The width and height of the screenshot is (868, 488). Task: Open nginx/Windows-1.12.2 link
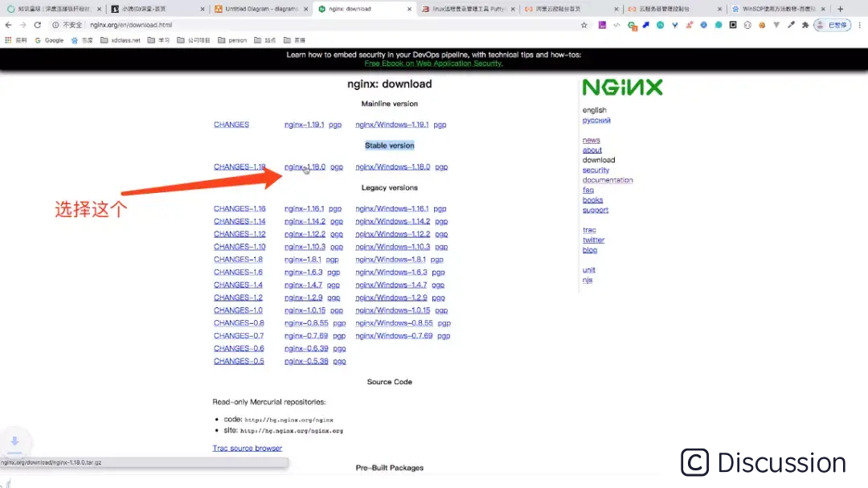point(392,234)
